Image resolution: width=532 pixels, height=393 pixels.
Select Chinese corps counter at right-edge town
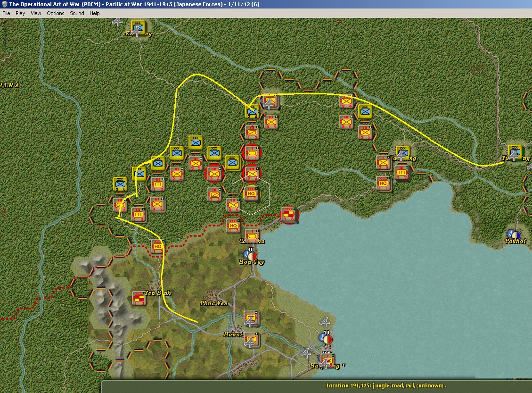[x=515, y=152]
